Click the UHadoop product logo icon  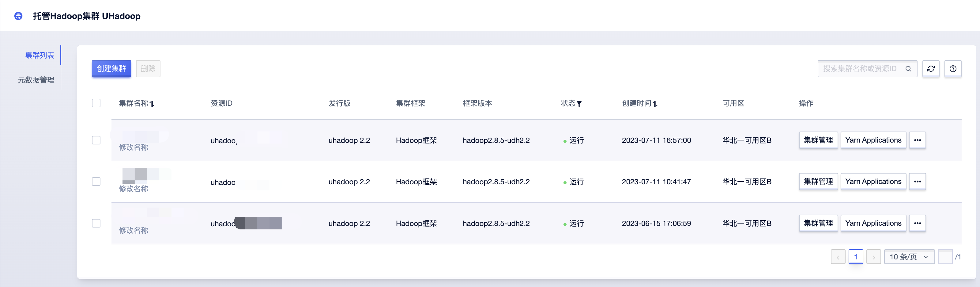coord(18,16)
